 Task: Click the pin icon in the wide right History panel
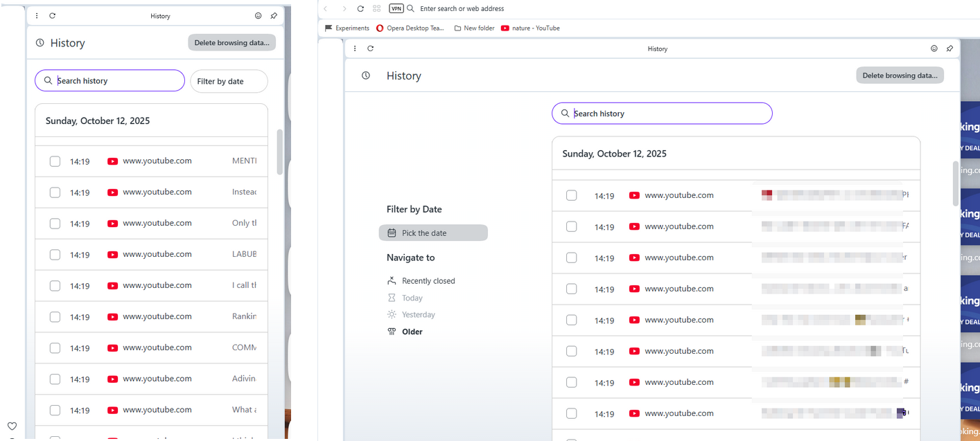tap(950, 48)
